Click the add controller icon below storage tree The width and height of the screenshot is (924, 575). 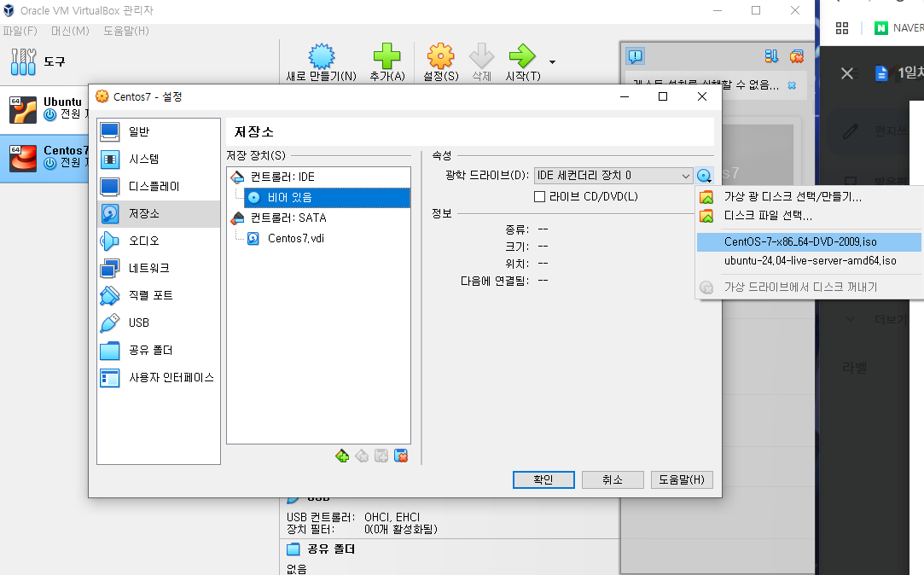(342, 456)
